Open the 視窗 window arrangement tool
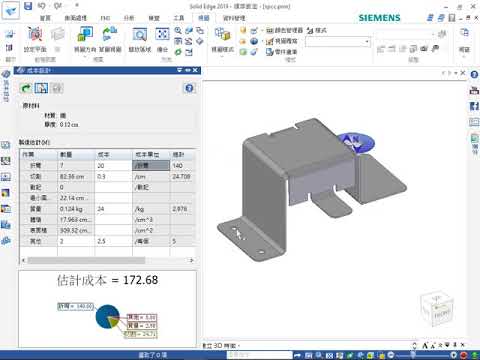480x360 pixels. coord(464,39)
